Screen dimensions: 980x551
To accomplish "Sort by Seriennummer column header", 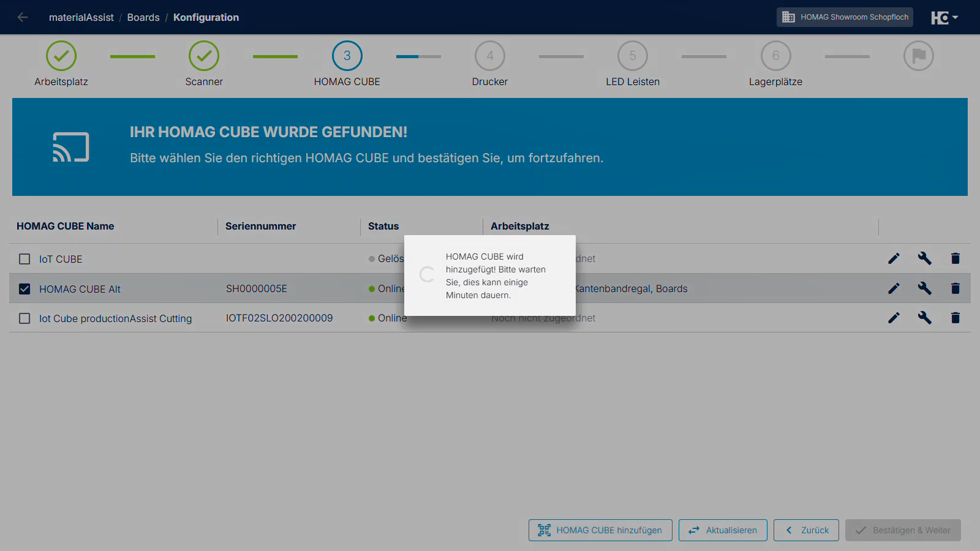I will pos(260,226).
